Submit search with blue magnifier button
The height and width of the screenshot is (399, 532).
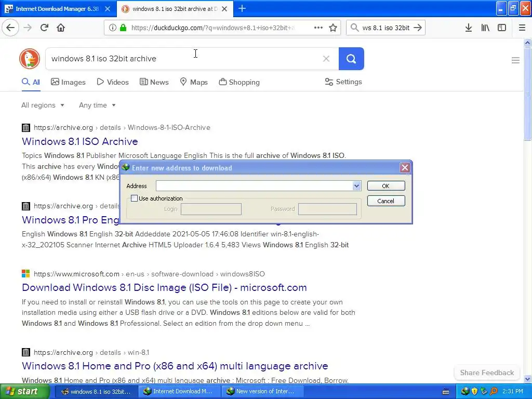(351, 59)
